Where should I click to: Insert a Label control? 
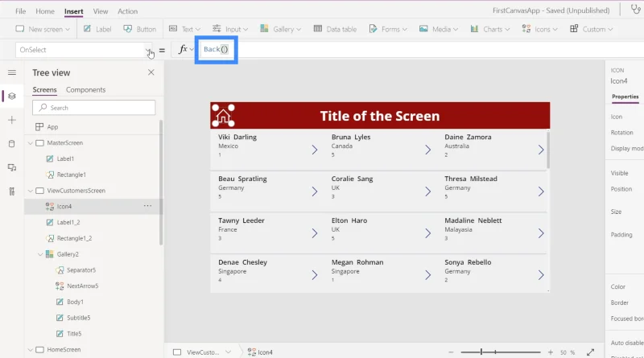[97, 29]
